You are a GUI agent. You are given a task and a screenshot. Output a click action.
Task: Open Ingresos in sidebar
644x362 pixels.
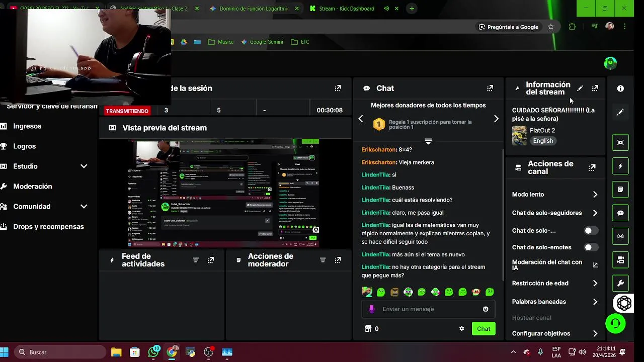tap(27, 126)
